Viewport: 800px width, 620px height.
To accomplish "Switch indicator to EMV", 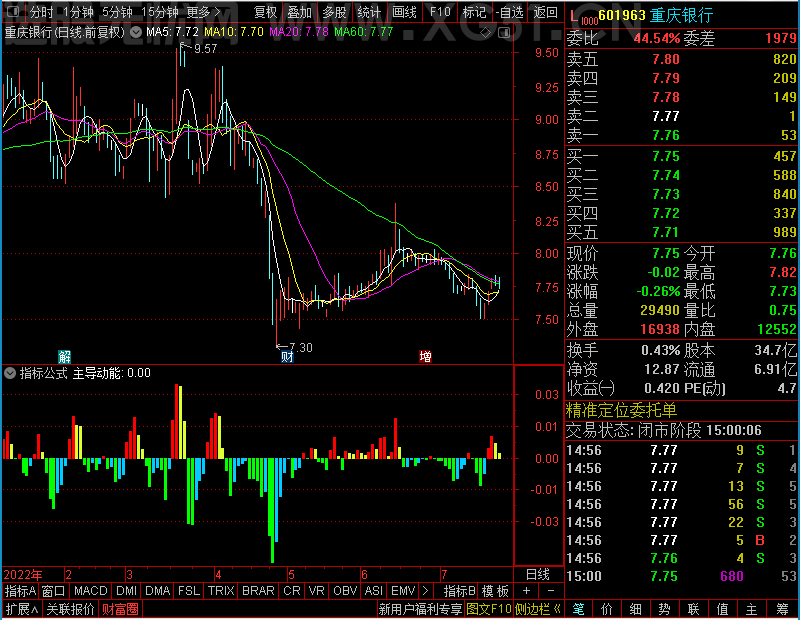I will (403, 591).
